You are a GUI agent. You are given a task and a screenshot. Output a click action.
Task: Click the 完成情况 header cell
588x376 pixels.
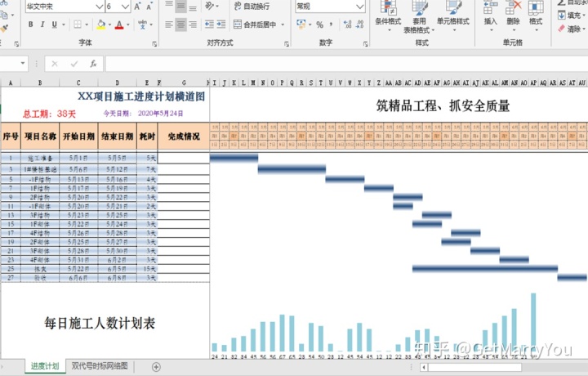[184, 137]
